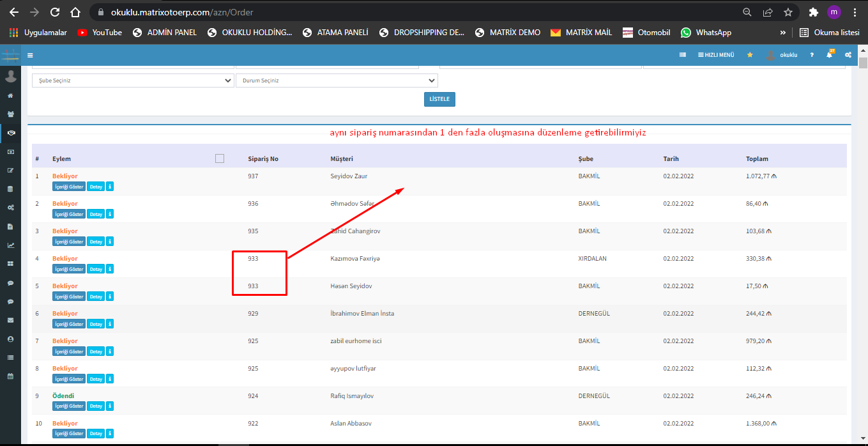Screen dimensions: 868x446
Task: Click Detay for Rafiq Ismayılov order
Action: 95,406
